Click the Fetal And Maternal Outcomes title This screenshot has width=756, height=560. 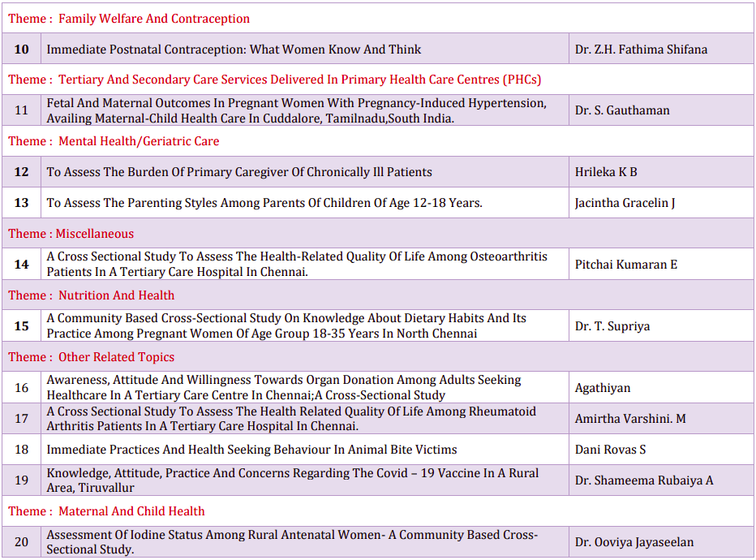(x=296, y=110)
